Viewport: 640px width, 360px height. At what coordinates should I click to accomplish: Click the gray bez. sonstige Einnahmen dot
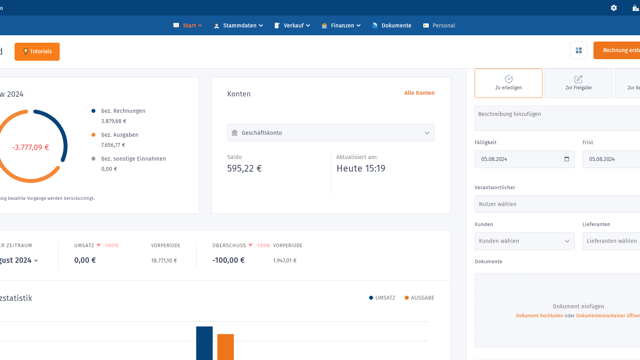click(93, 159)
